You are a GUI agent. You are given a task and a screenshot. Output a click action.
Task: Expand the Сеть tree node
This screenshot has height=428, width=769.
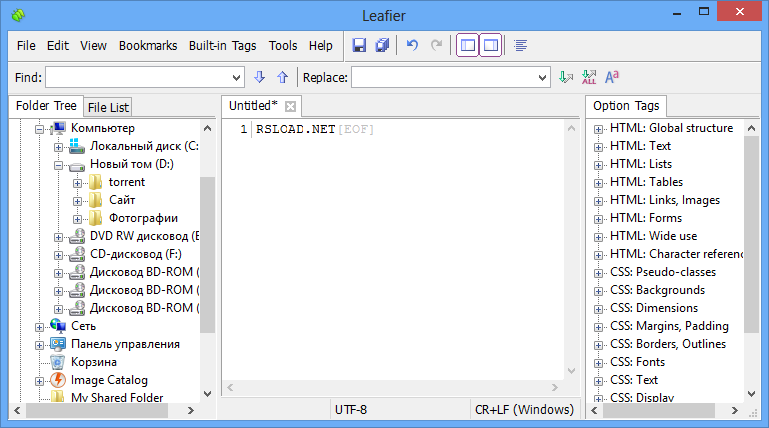(x=39, y=327)
